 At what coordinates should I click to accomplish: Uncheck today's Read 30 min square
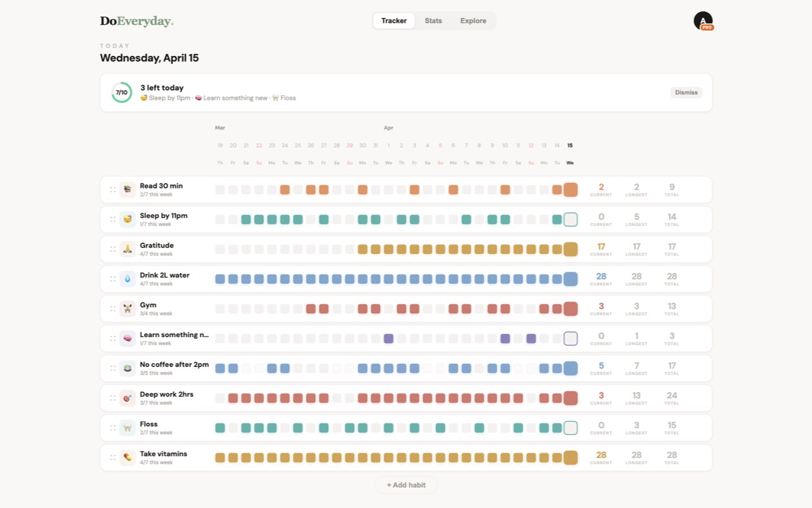570,190
